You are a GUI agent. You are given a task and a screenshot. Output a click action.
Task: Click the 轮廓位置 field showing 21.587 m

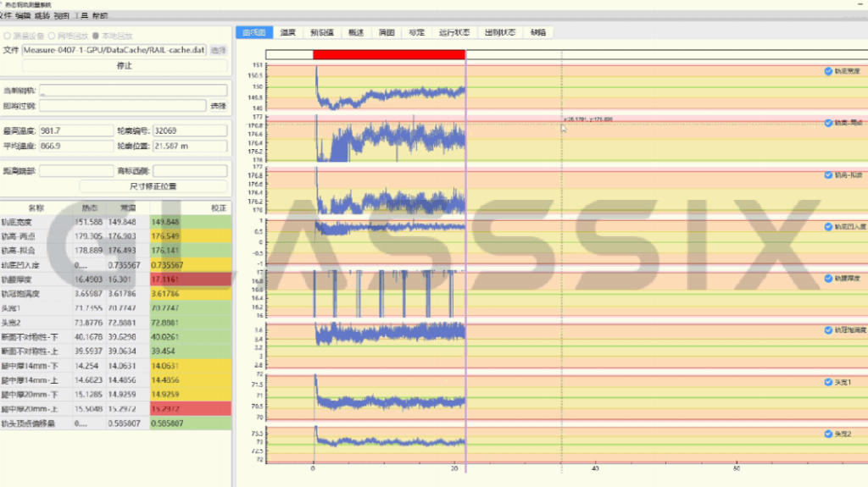click(x=190, y=146)
